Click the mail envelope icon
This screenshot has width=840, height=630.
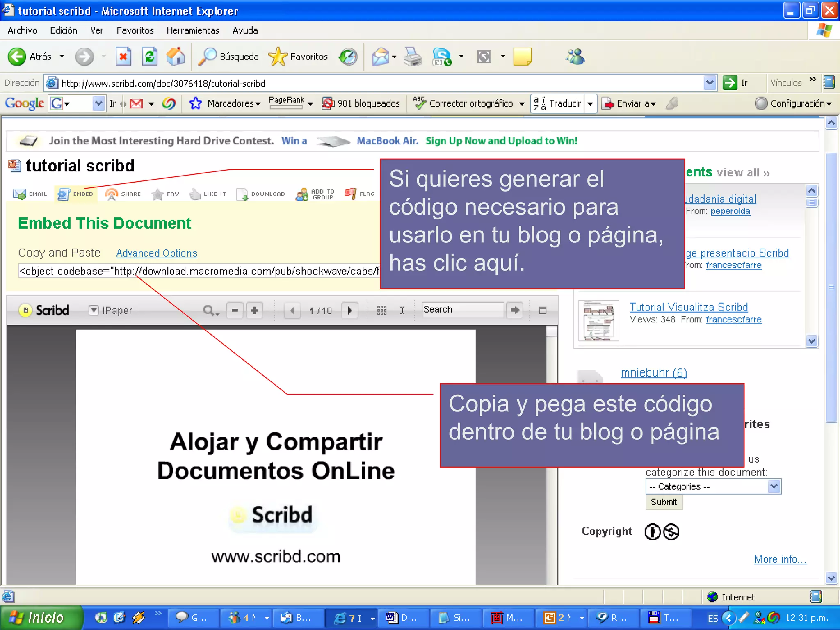[380, 57]
